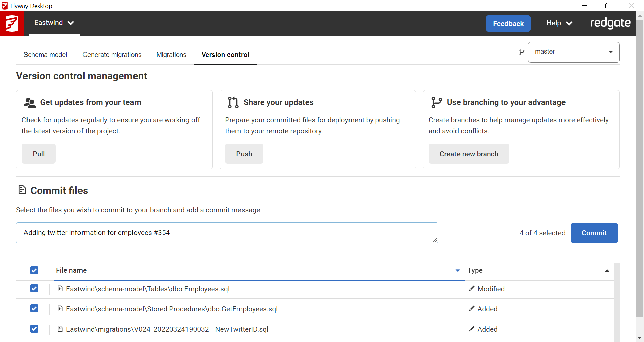644x342 pixels.
Task: Open the Generate migrations tab
Action: pyautogui.click(x=112, y=55)
